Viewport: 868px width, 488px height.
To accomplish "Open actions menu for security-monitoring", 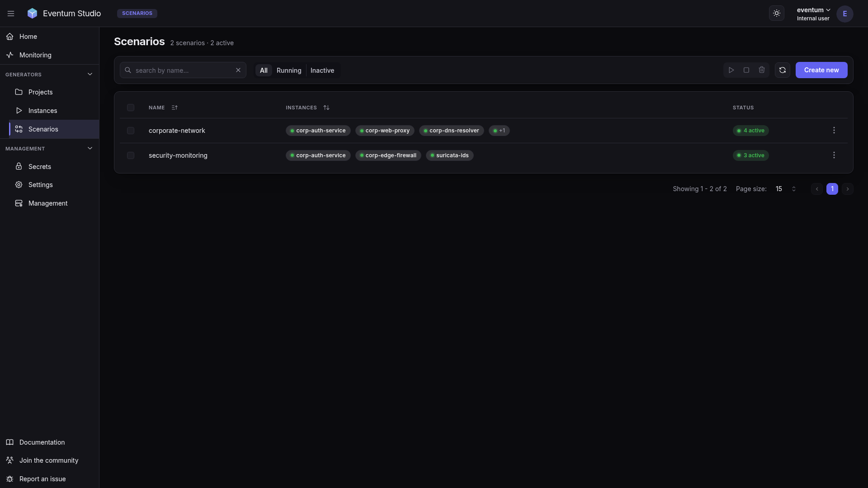I will tap(834, 155).
